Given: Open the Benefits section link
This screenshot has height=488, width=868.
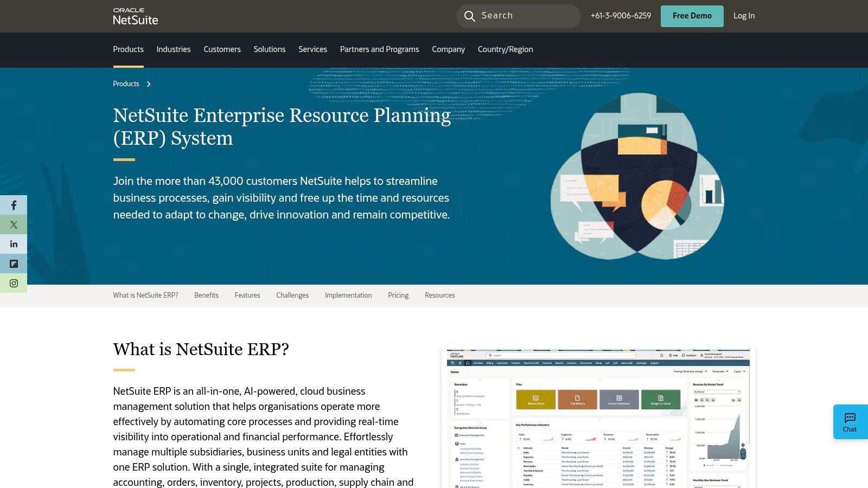Looking at the screenshot, I should [x=206, y=296].
